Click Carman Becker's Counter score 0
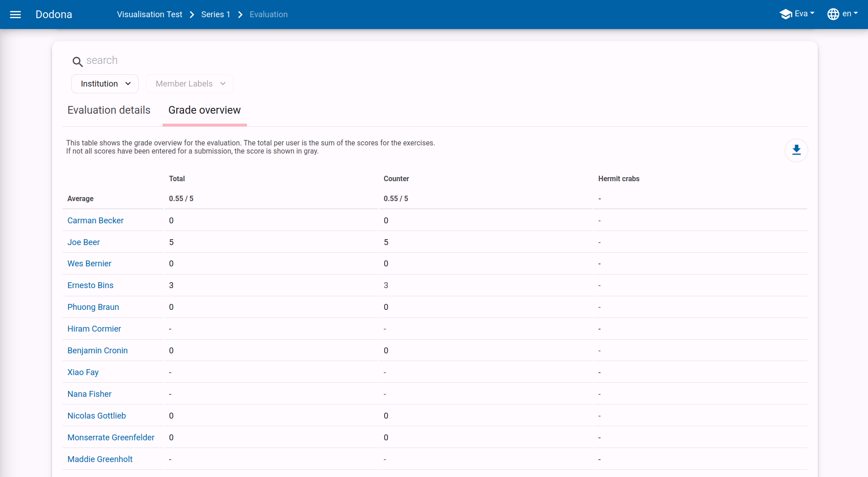868x477 pixels. click(x=386, y=221)
